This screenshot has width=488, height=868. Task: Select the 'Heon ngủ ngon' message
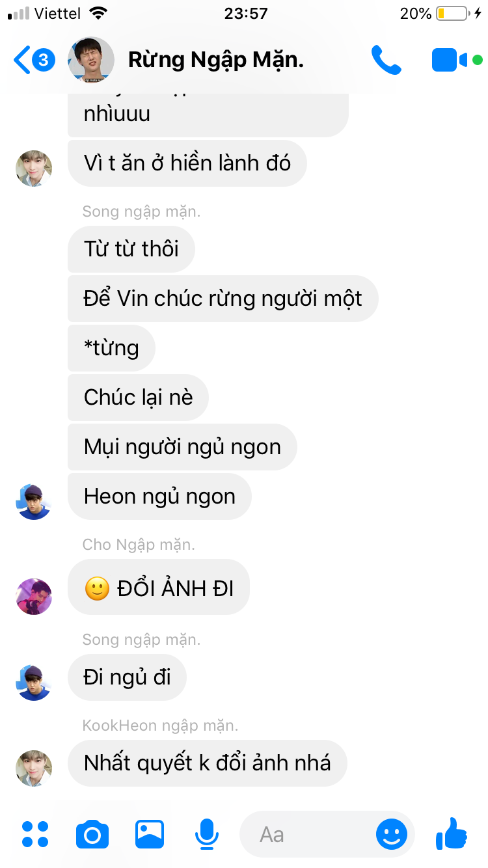159,496
